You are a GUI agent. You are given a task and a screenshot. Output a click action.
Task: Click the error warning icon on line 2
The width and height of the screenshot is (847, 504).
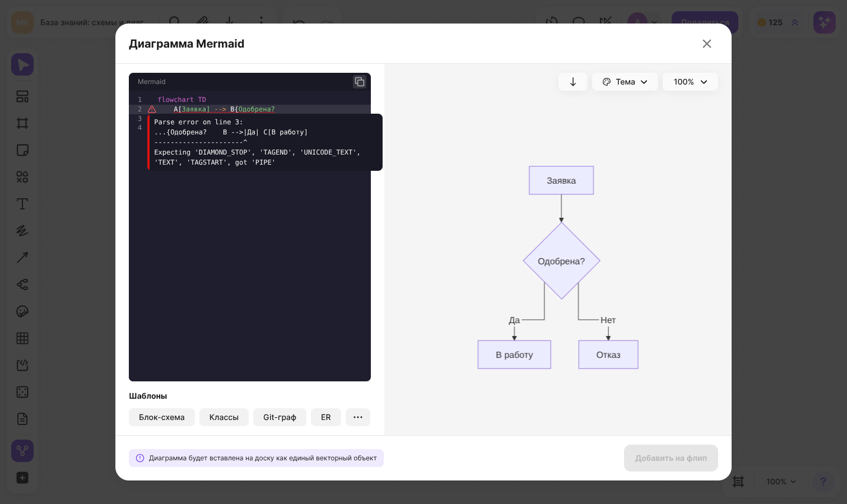152,109
